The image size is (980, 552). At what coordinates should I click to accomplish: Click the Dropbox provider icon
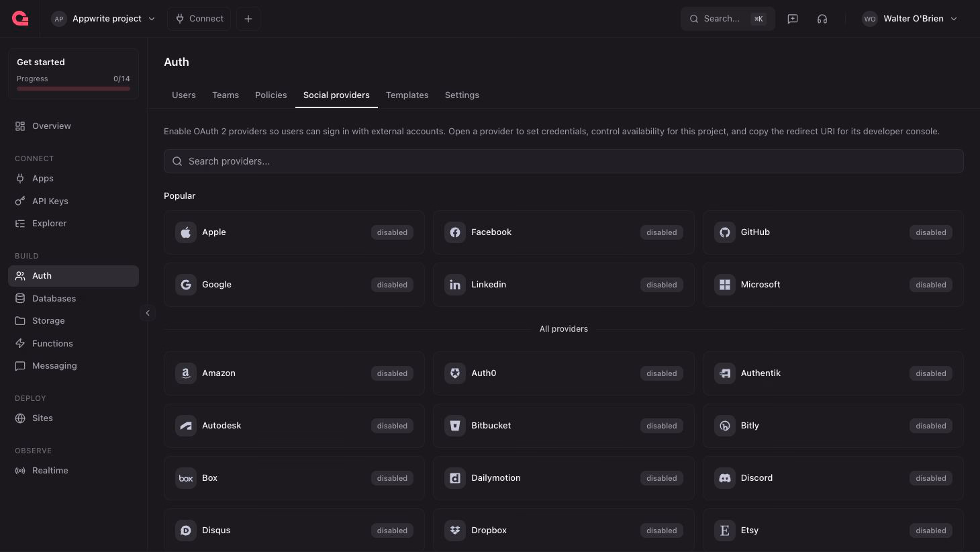455,531
